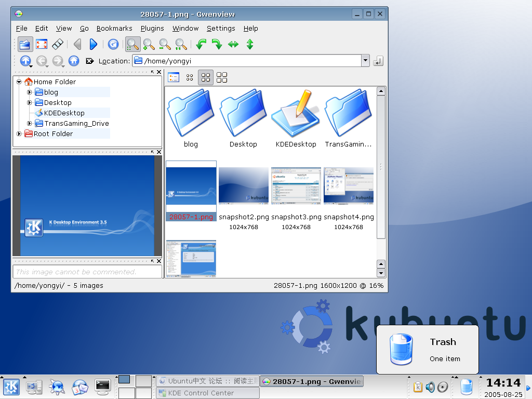
Task: Clear the location bar
Action: 89,61
